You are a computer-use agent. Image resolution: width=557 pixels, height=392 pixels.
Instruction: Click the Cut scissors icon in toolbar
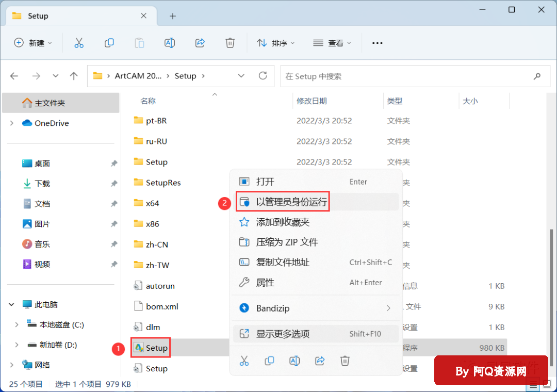(x=79, y=43)
